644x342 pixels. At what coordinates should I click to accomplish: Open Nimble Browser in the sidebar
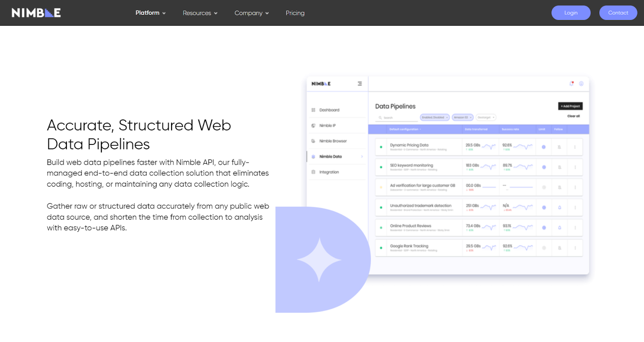333,141
